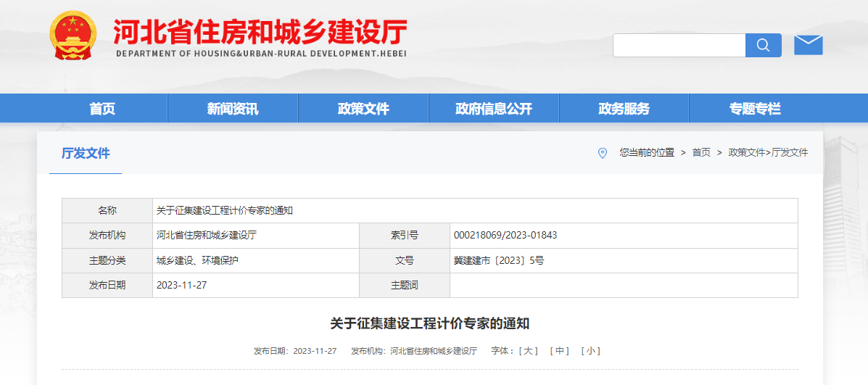Click the 您当前的位置 breadcrumb text

tap(647, 153)
